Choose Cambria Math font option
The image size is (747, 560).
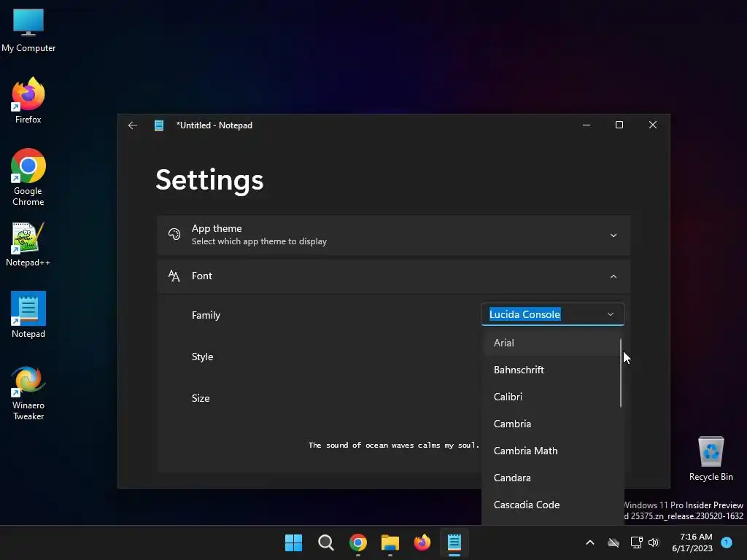[552, 451]
